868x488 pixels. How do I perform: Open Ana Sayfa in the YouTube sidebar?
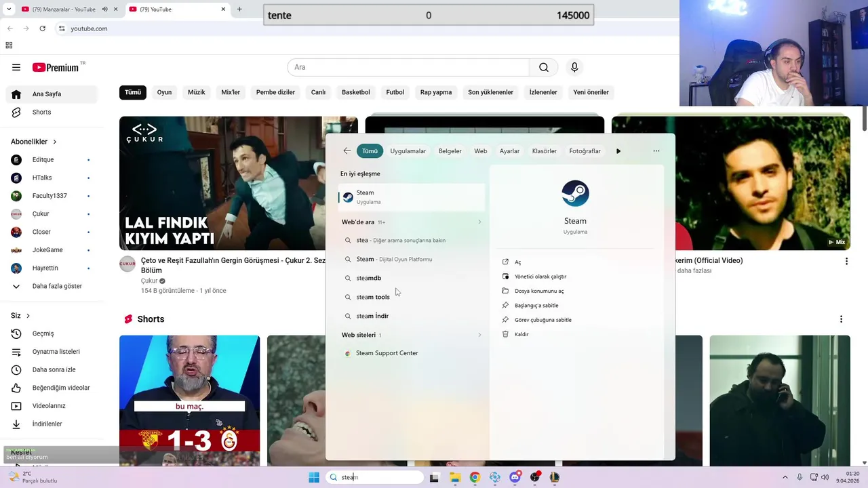point(52,94)
